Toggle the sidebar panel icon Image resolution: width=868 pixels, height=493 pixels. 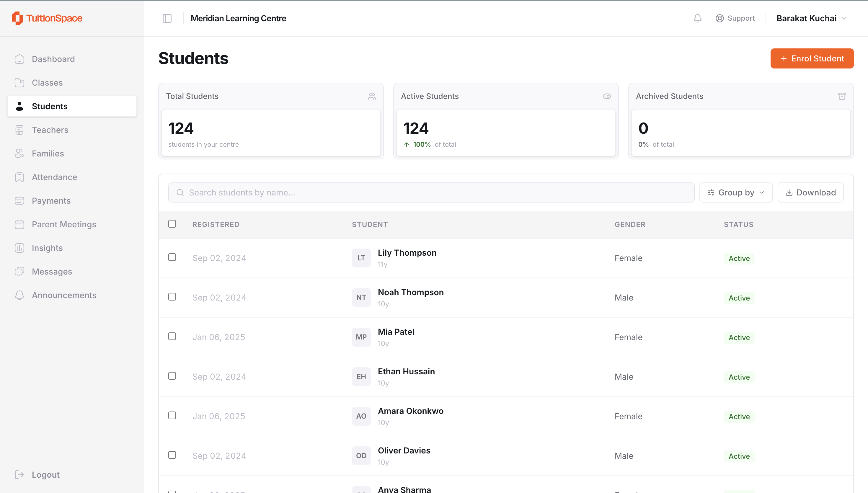(167, 18)
